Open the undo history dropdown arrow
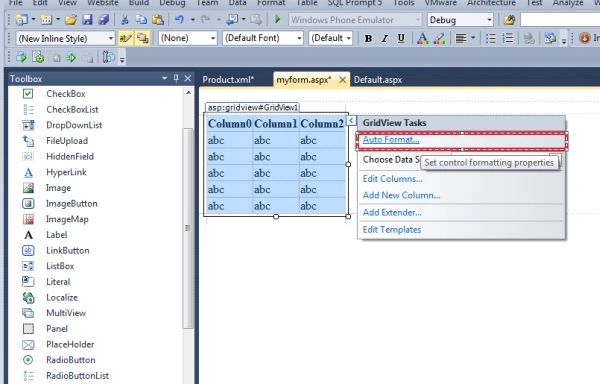 192,20
